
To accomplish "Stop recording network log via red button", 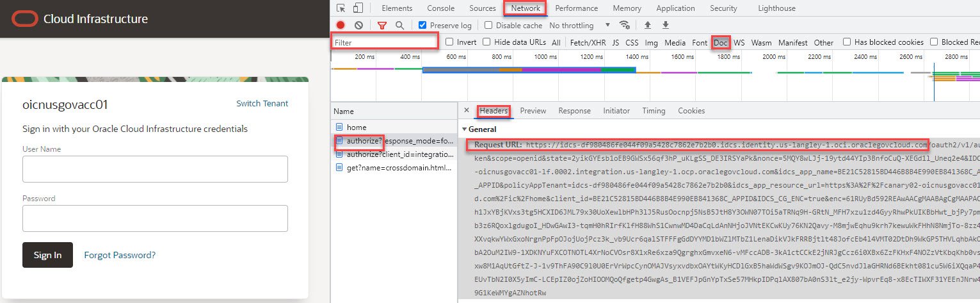I will tap(341, 26).
